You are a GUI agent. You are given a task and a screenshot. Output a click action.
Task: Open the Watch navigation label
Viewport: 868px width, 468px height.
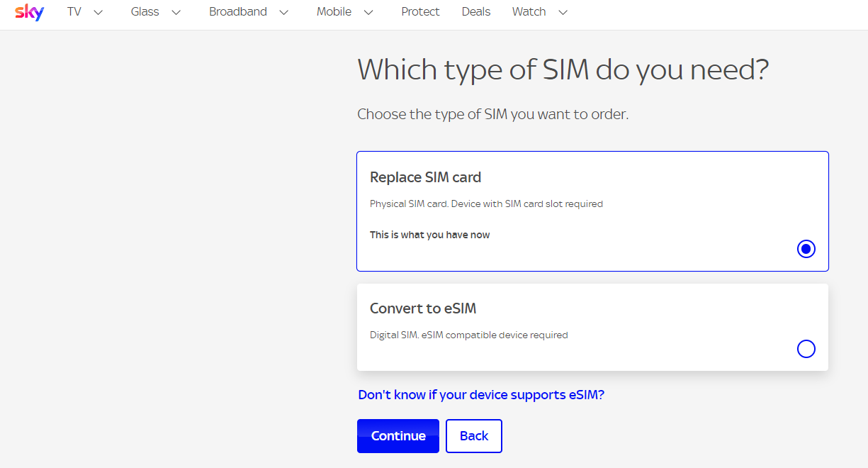click(529, 12)
